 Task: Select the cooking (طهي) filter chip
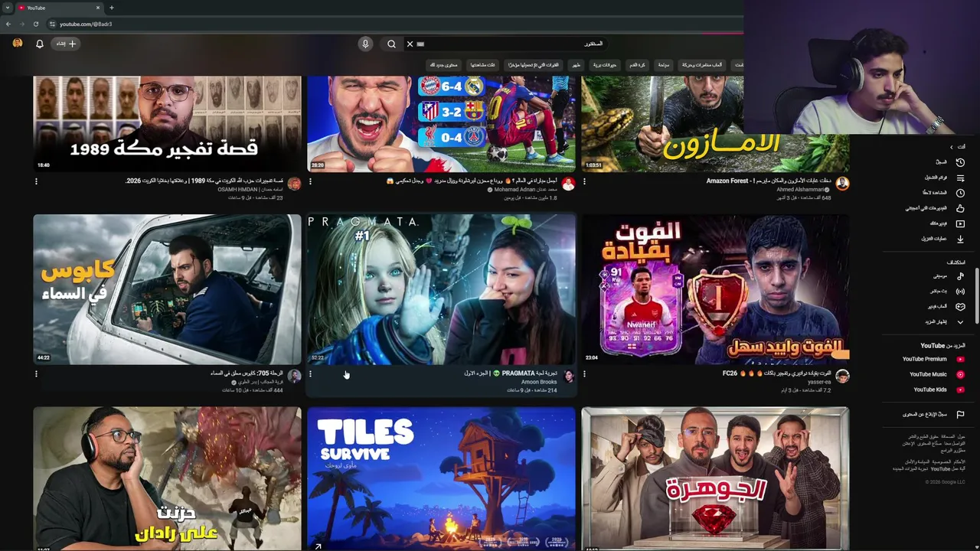tap(576, 65)
